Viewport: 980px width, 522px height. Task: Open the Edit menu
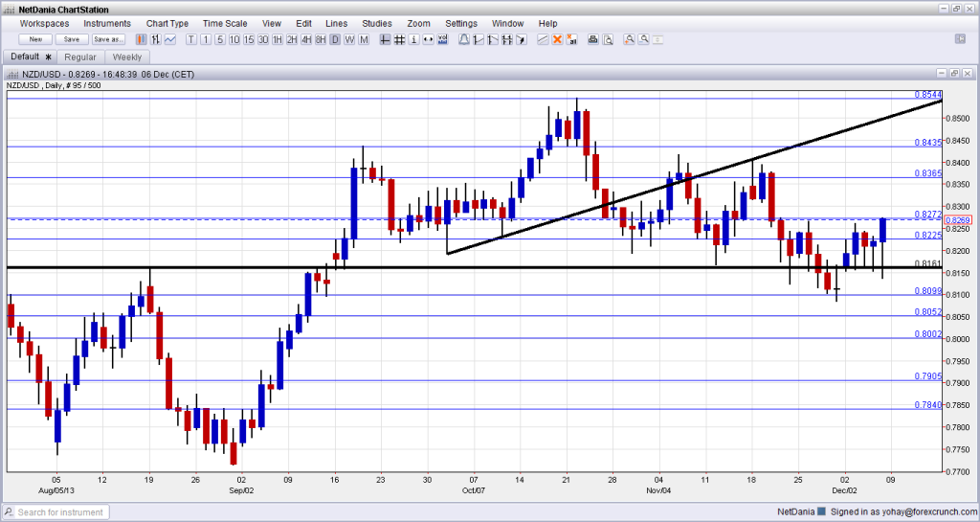tap(303, 24)
